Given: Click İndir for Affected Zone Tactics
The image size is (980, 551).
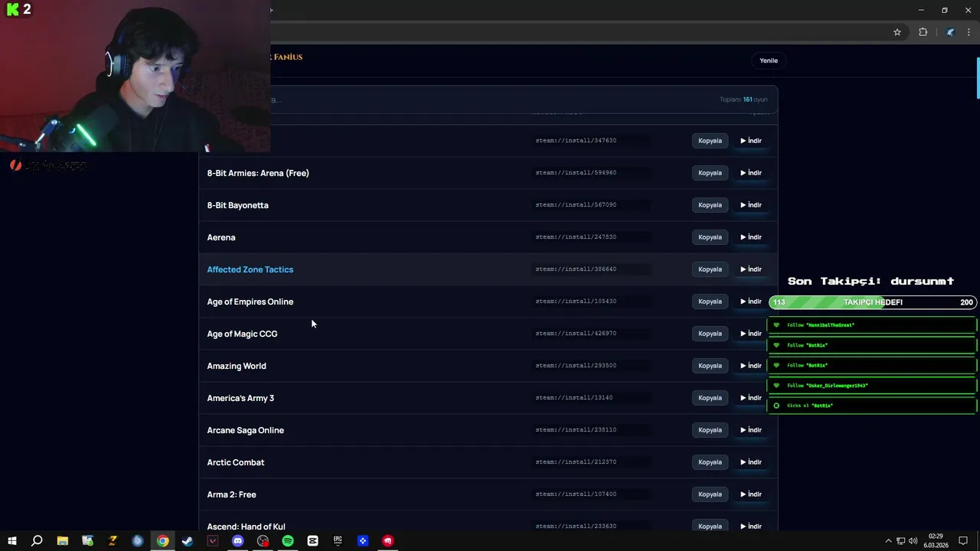Looking at the screenshot, I should click(x=751, y=269).
